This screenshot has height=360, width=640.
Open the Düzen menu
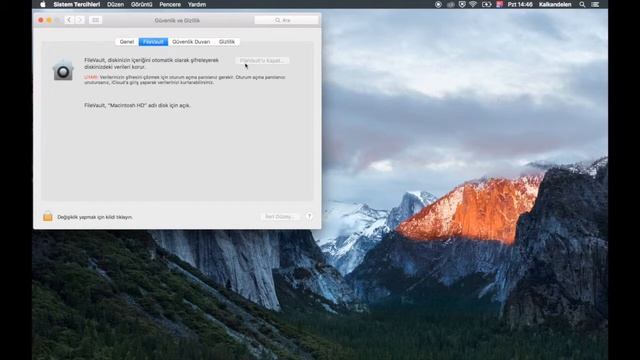click(x=116, y=4)
